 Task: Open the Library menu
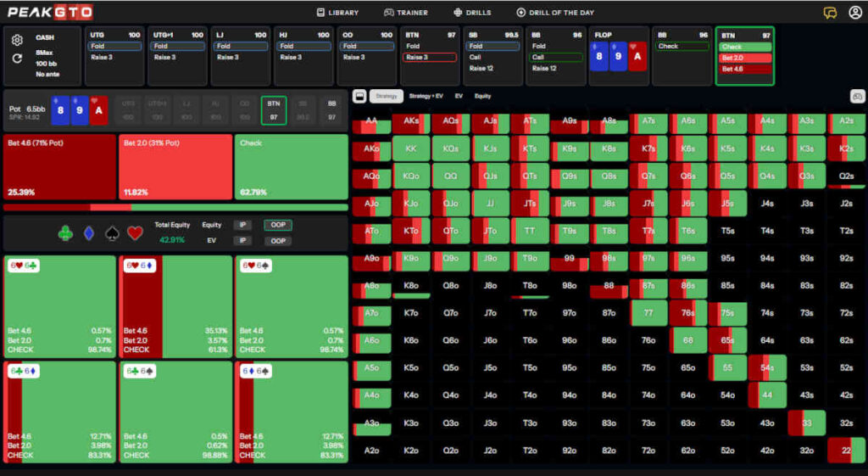click(x=337, y=12)
